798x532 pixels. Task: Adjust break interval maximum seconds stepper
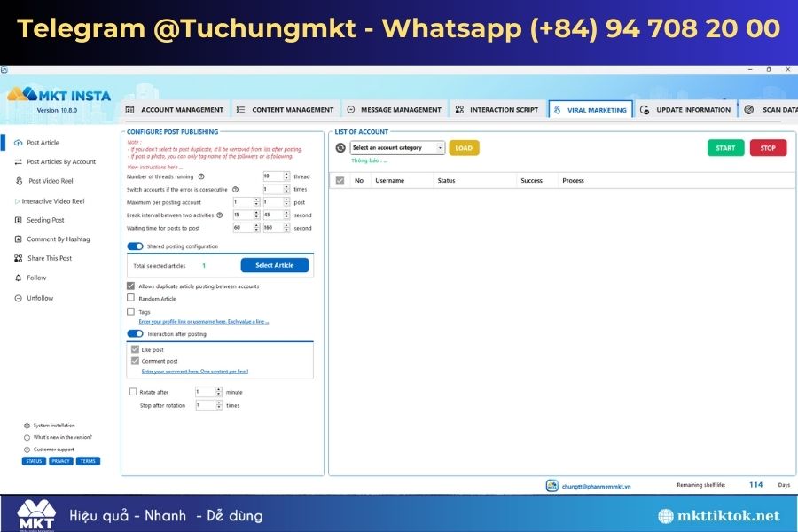coord(277,215)
